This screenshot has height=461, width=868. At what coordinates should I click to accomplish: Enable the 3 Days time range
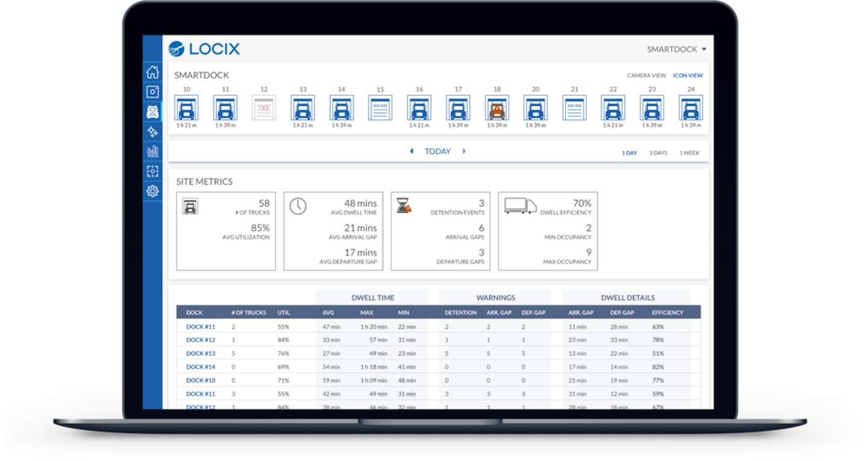click(658, 152)
